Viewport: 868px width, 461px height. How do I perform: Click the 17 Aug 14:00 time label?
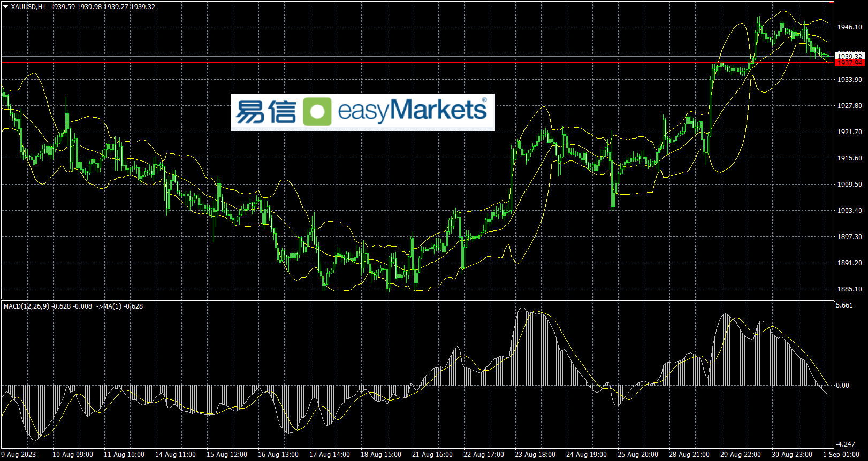(x=330, y=455)
